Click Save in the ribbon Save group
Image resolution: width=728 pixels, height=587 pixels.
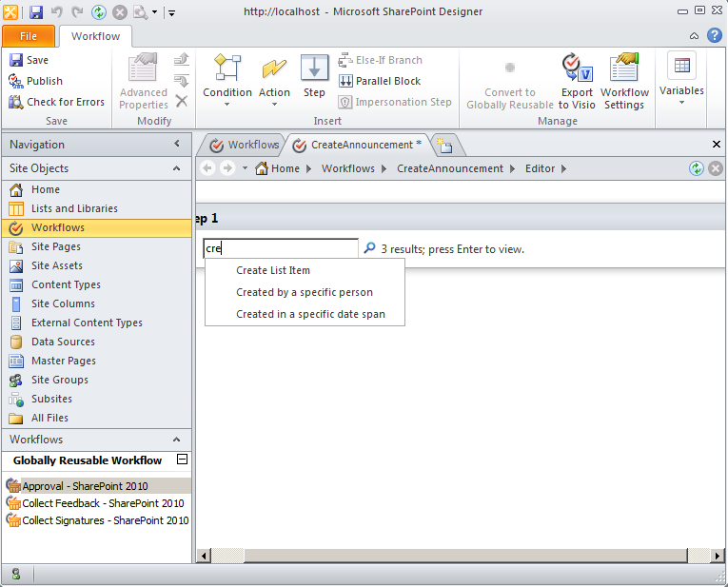[x=30, y=60]
